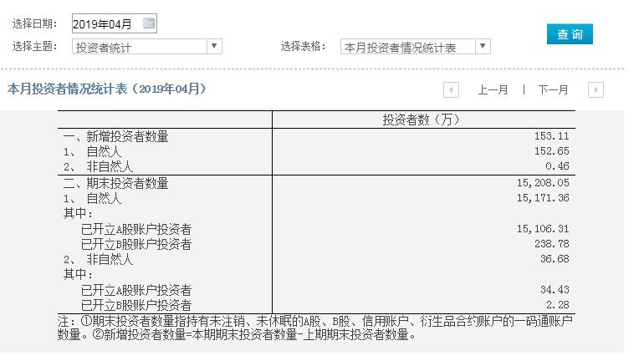The height and width of the screenshot is (361, 644).
Task: Select the 二、期末投资者数量 row label
Action: pos(116,183)
